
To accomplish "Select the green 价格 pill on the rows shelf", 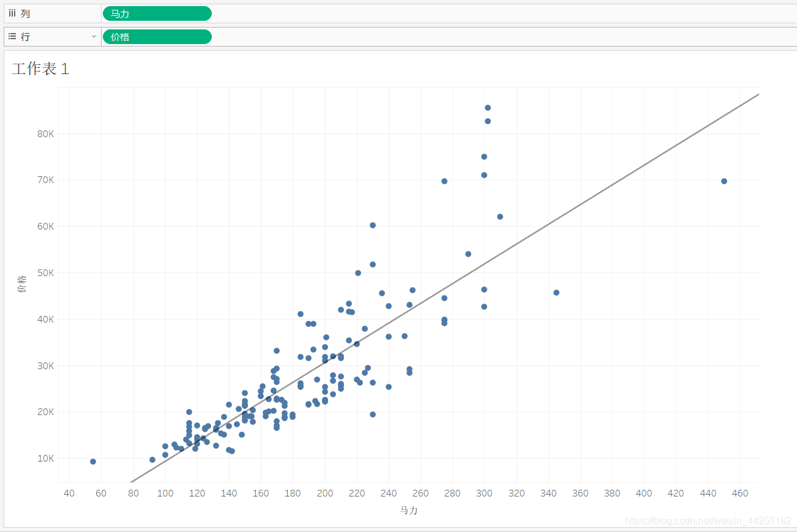I will 157,37.
